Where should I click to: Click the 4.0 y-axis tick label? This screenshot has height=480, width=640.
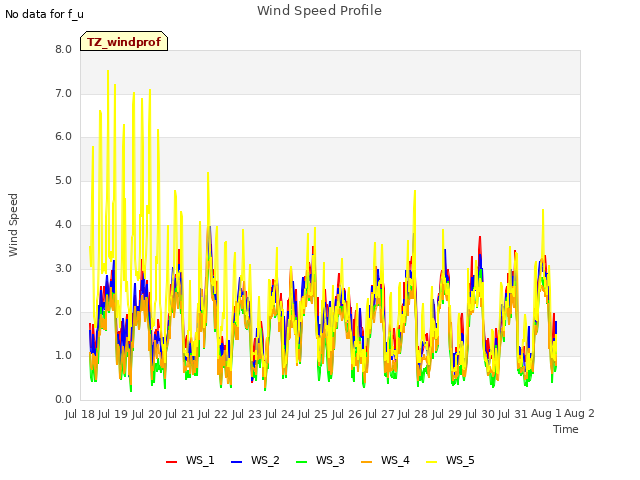pos(63,224)
